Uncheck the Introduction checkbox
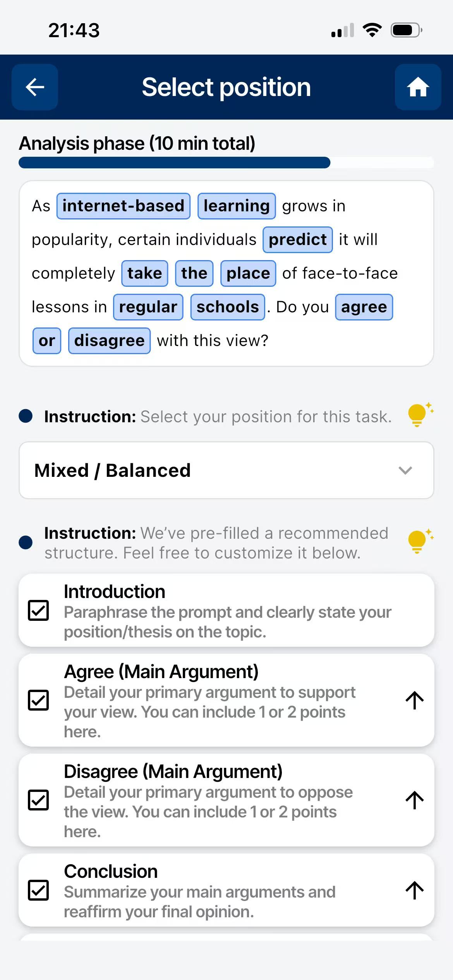This screenshot has width=453, height=980. coord(38,610)
